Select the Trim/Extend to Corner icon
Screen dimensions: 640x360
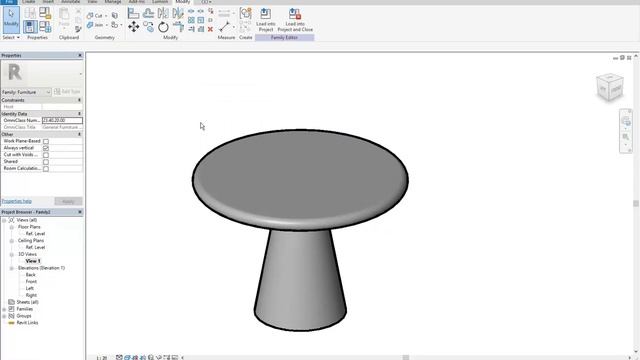pos(178,27)
